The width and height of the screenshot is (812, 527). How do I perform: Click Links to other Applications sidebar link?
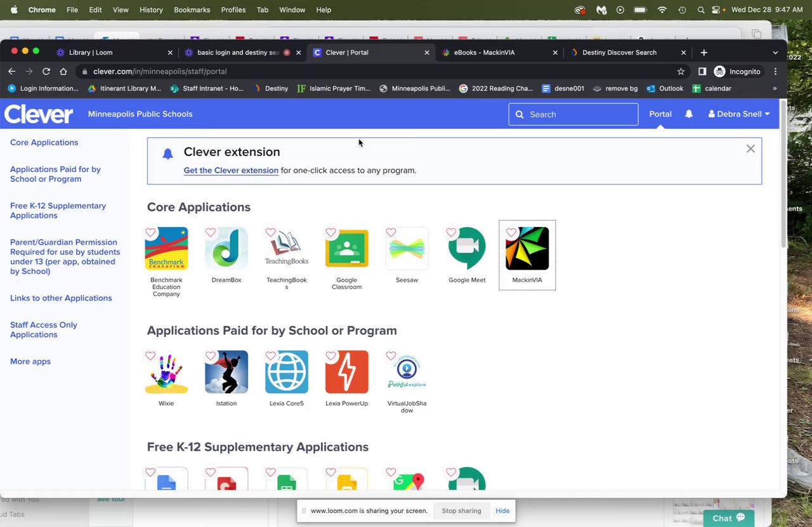[61, 298]
